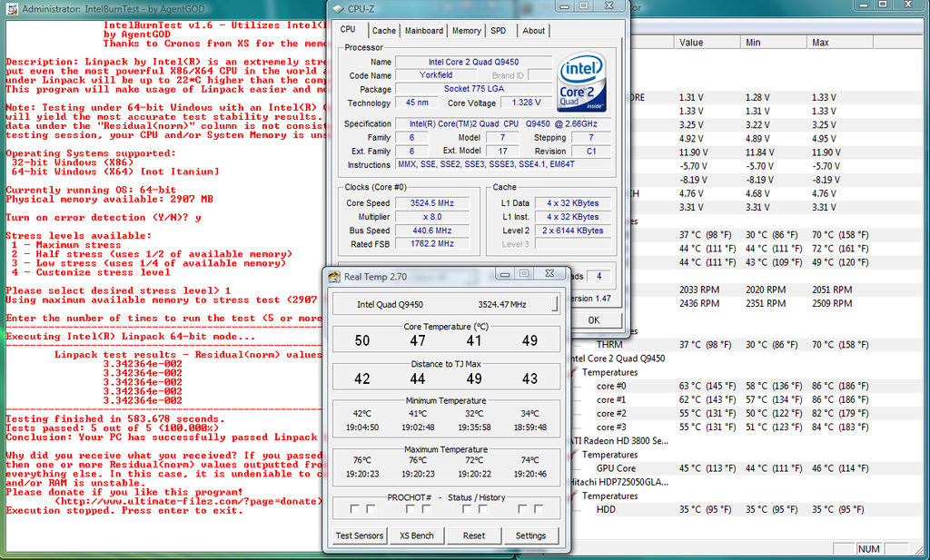Tick the last PROCHOT checkbox on the right
This screenshot has width=930, height=560.
539,509
